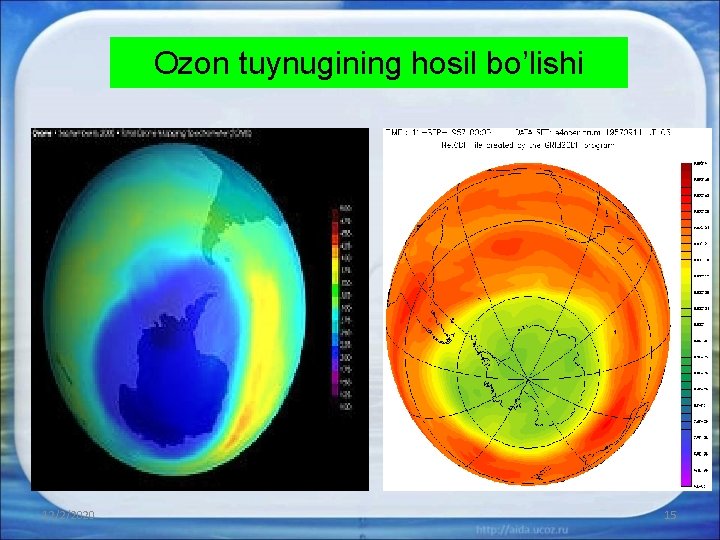Open the aida.ucoz.ru link at bottom
The height and width of the screenshot is (540, 720).
(x=522, y=530)
